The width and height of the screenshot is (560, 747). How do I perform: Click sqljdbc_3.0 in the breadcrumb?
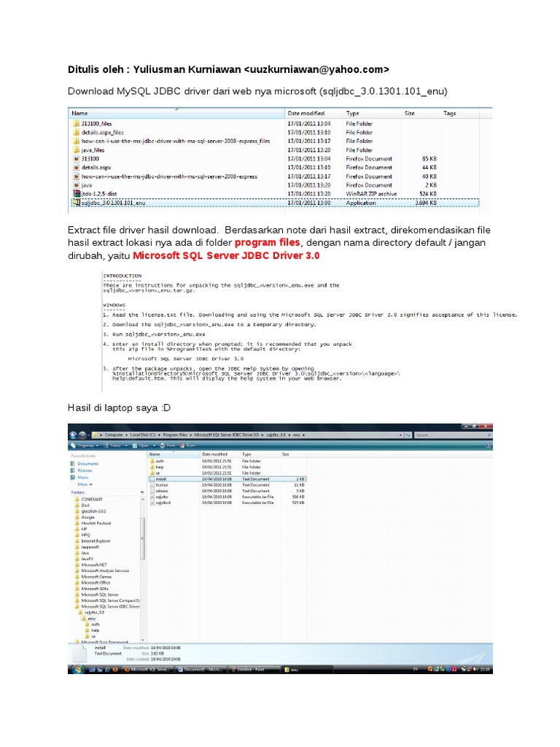[275, 435]
